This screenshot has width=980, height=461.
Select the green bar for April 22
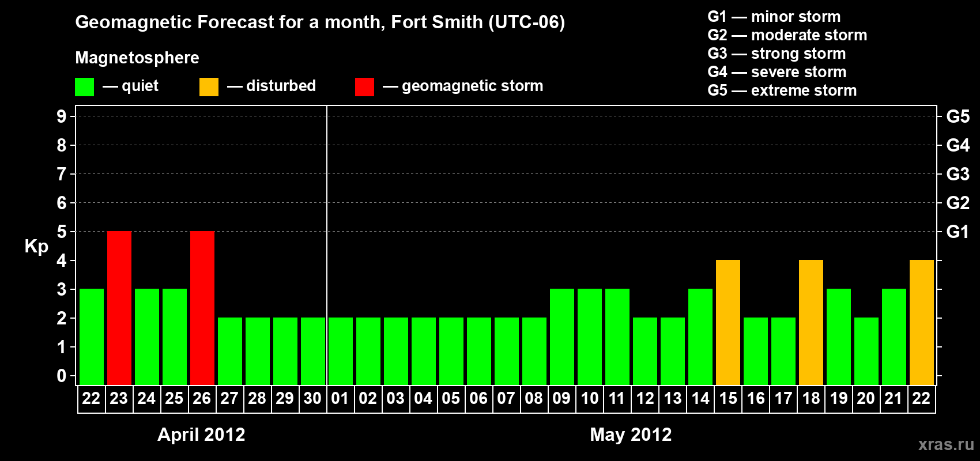92,337
